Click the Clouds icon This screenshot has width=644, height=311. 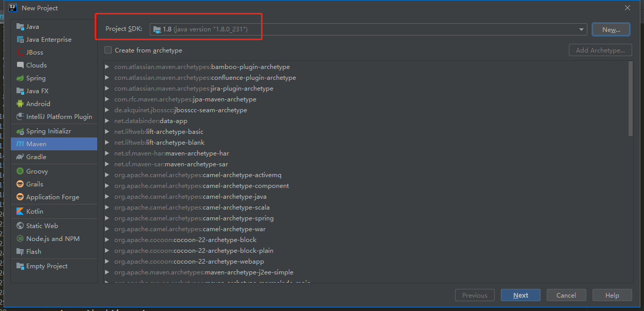(x=20, y=65)
